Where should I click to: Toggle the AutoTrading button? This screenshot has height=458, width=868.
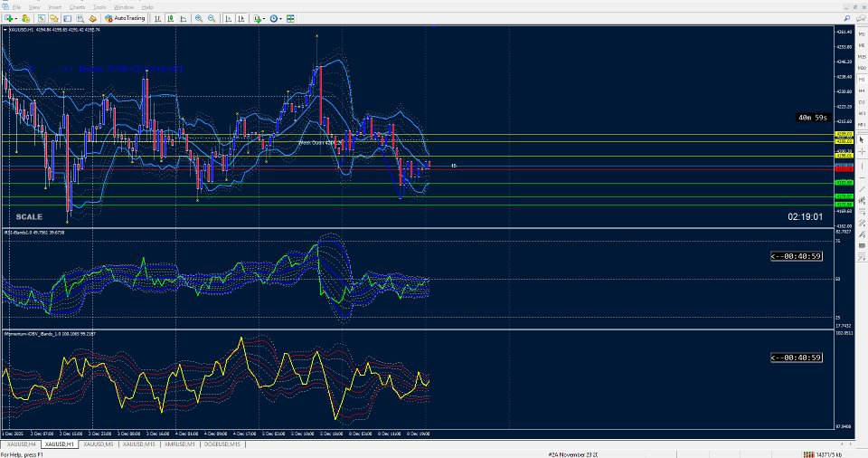click(x=125, y=18)
